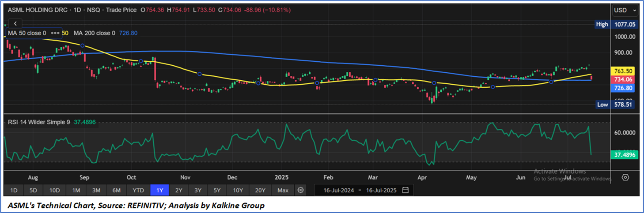Select the 6M range button
The width and height of the screenshot is (644, 213).
click(117, 190)
